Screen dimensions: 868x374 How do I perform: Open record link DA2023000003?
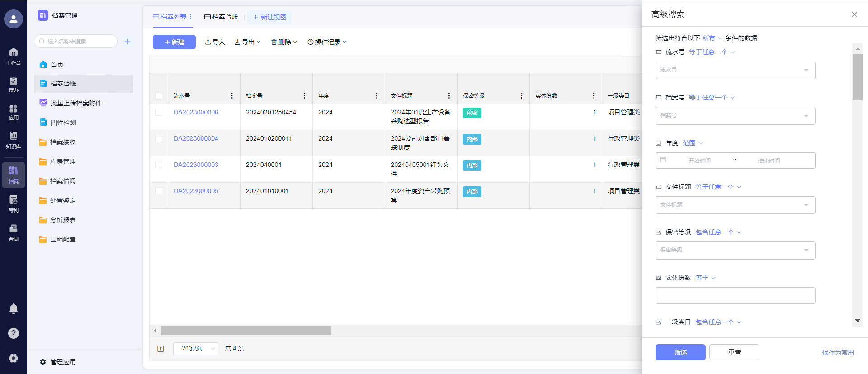(x=196, y=165)
